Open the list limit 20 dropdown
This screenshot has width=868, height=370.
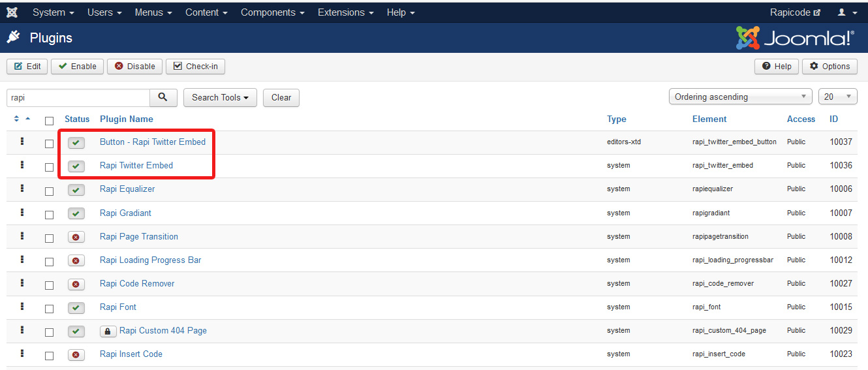click(837, 97)
